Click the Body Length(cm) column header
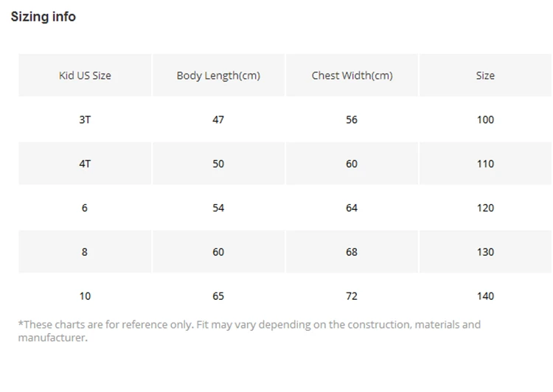Screen dimensions: 553x392 (218, 75)
